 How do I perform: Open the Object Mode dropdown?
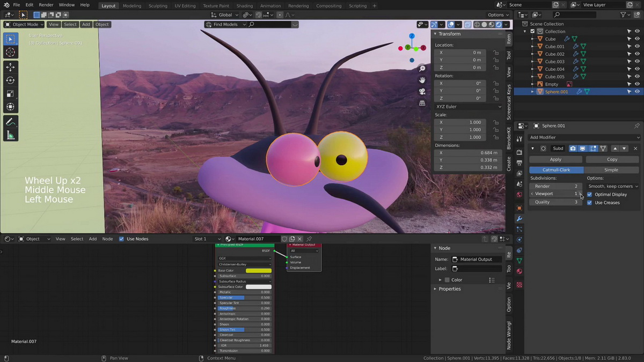[x=25, y=24]
